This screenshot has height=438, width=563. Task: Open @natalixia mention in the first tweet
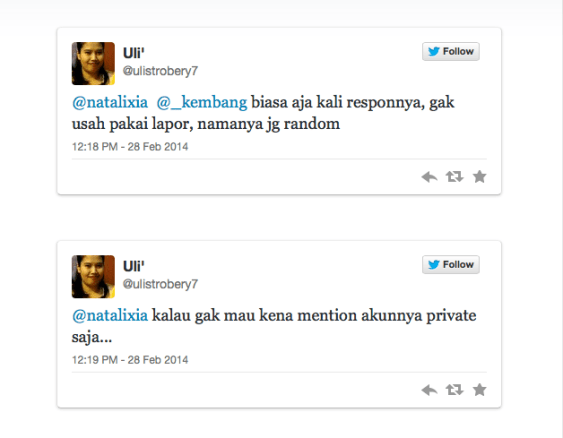(x=110, y=103)
